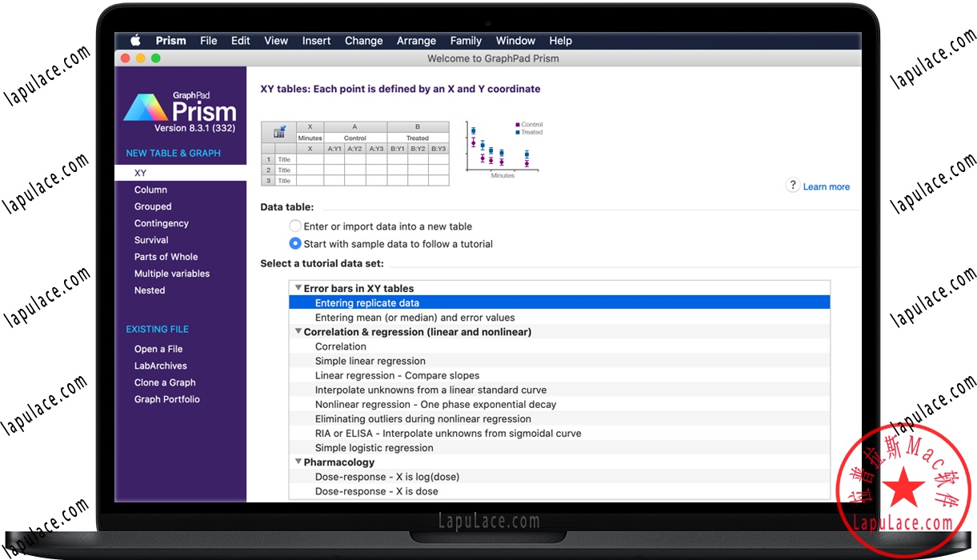
Task: Click the sample XY data table preview
Action: [x=355, y=154]
